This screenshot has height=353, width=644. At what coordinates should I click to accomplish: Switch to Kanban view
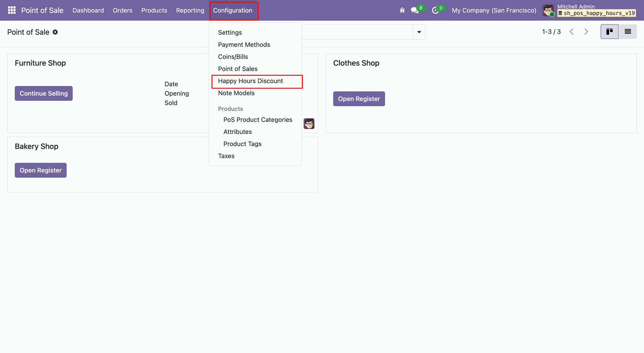[x=609, y=32]
